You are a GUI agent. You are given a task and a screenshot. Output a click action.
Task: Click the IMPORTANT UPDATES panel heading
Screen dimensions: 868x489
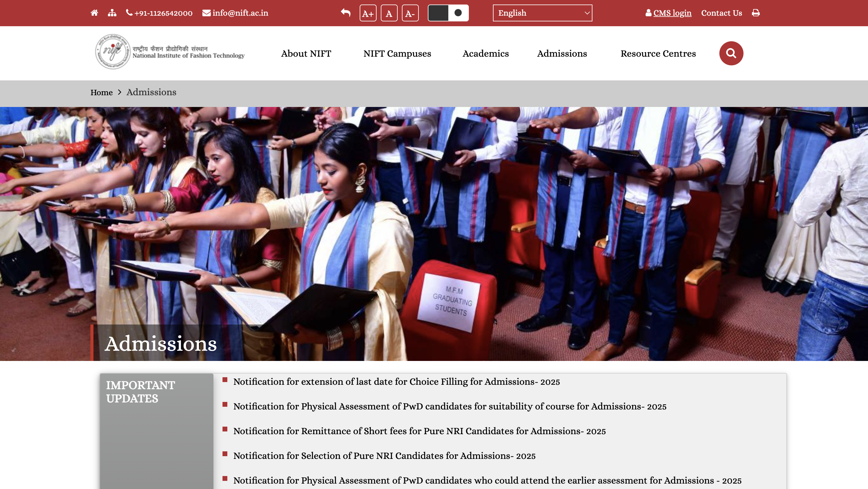point(140,392)
